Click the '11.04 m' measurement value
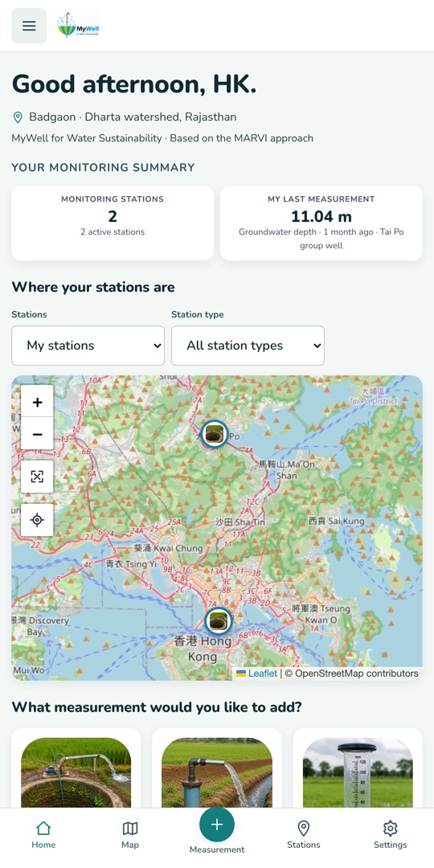Viewport: 434px width, 868px height. [321, 216]
